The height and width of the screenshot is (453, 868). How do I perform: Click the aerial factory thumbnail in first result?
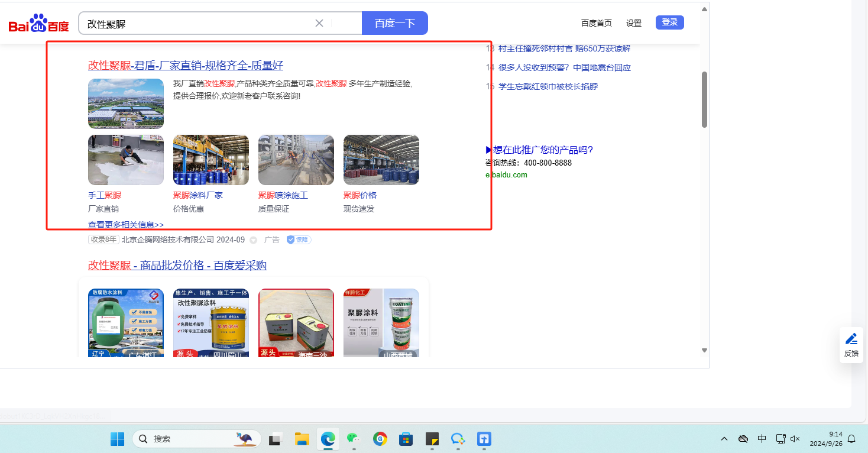(x=126, y=103)
